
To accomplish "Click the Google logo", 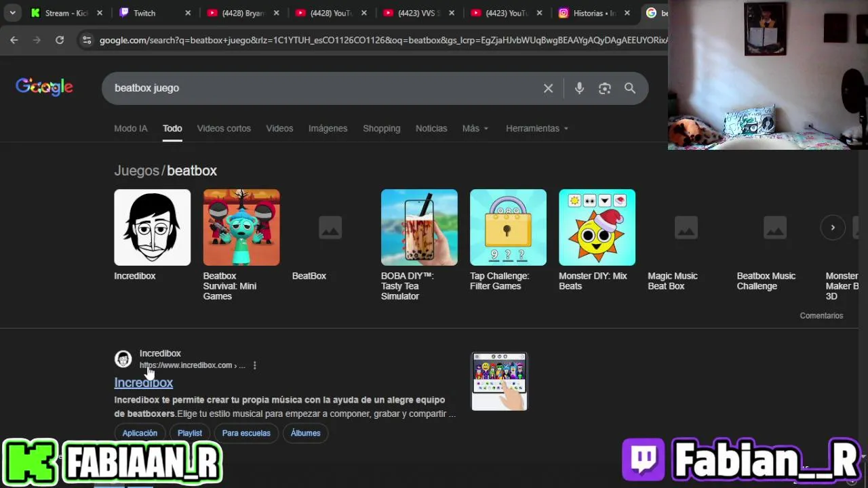I will [x=44, y=87].
